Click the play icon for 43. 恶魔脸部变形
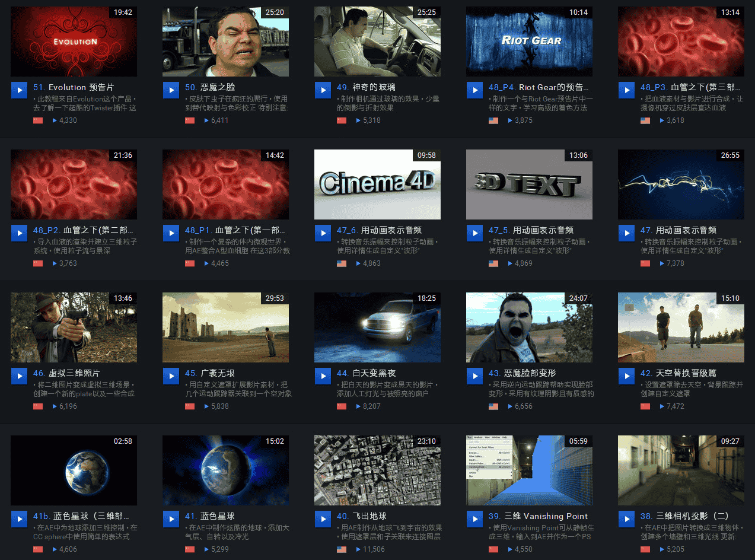755x560 pixels. click(475, 376)
